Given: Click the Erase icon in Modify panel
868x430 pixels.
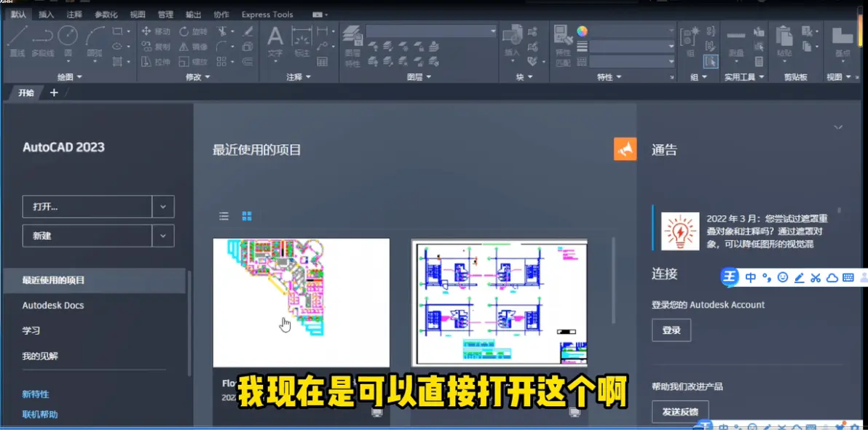Looking at the screenshot, I should click(x=248, y=31).
